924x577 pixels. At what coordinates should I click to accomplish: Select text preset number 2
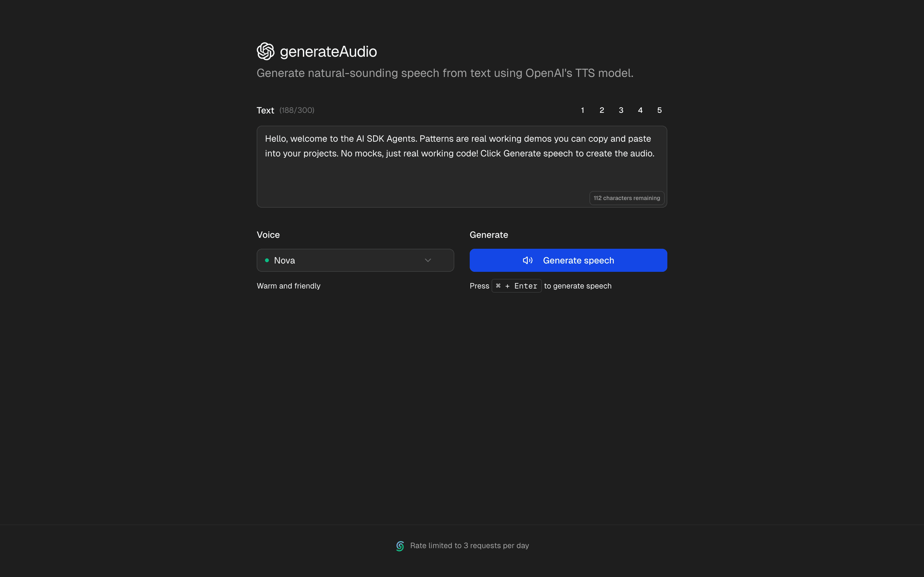602,110
